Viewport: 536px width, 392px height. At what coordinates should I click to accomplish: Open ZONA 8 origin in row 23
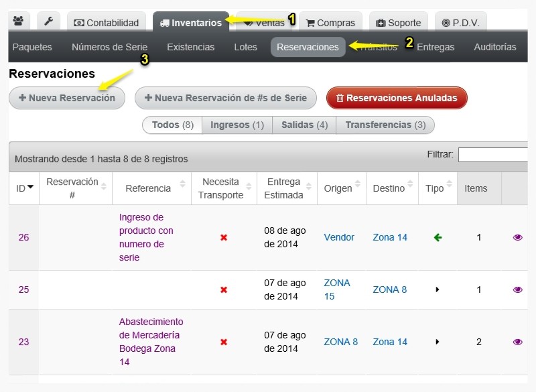(341, 342)
